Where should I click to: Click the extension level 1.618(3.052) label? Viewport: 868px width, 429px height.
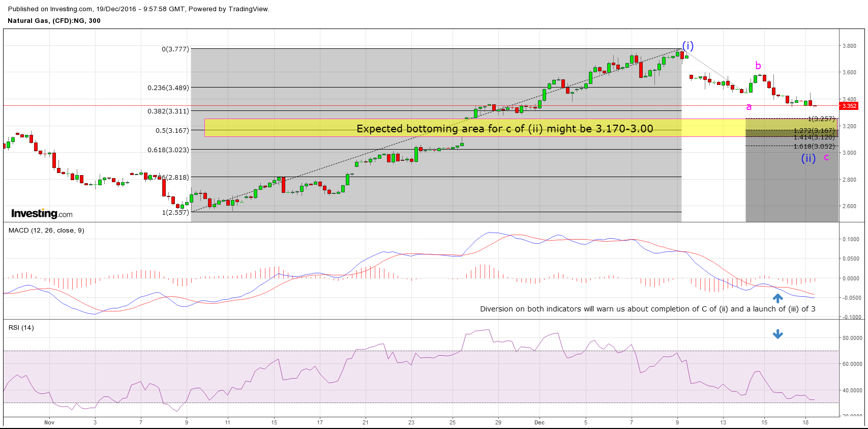pyautogui.click(x=814, y=147)
